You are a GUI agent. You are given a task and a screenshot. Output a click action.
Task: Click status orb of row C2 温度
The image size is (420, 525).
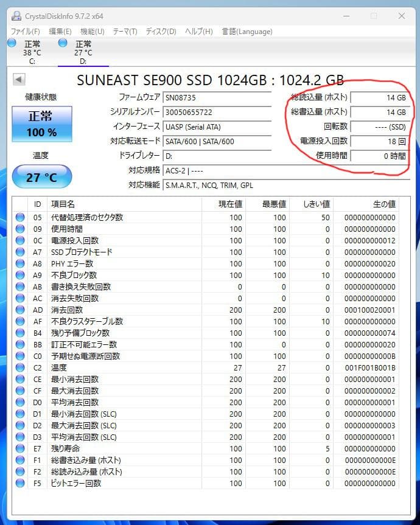pos(20,367)
